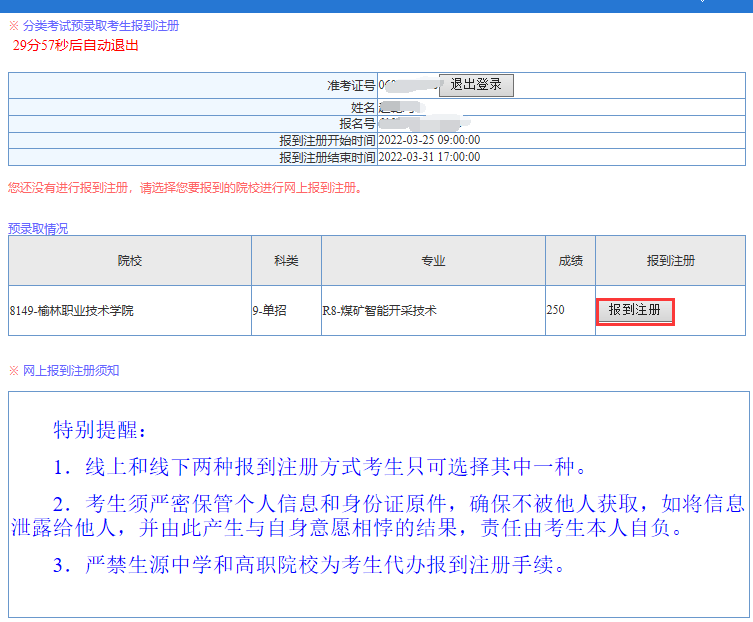Screen dimensions: 753x622
Task: Click the 报到注册 column header
Action: click(670, 261)
